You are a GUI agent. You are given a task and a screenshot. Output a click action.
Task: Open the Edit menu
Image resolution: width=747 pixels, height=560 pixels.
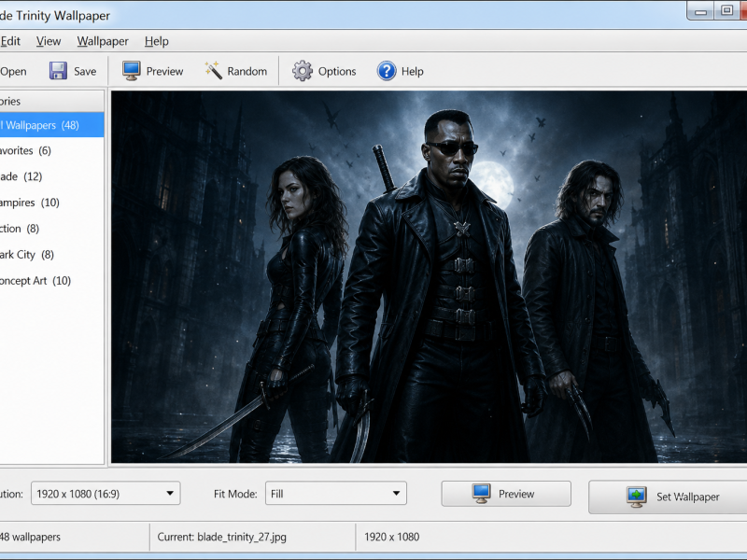pos(10,41)
